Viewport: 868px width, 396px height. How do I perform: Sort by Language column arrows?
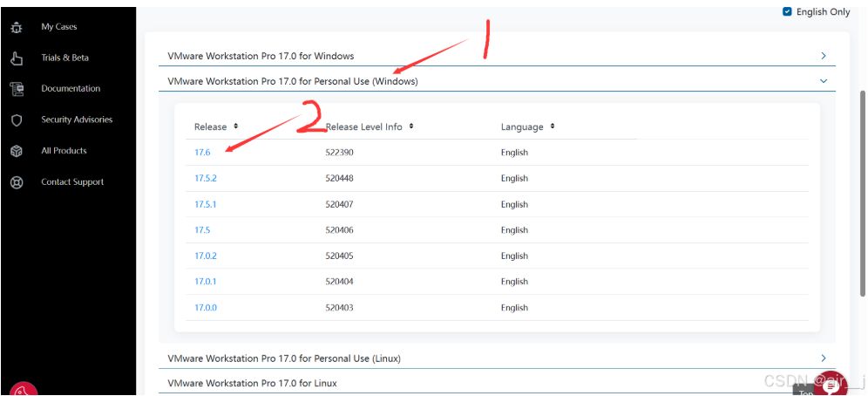(553, 126)
